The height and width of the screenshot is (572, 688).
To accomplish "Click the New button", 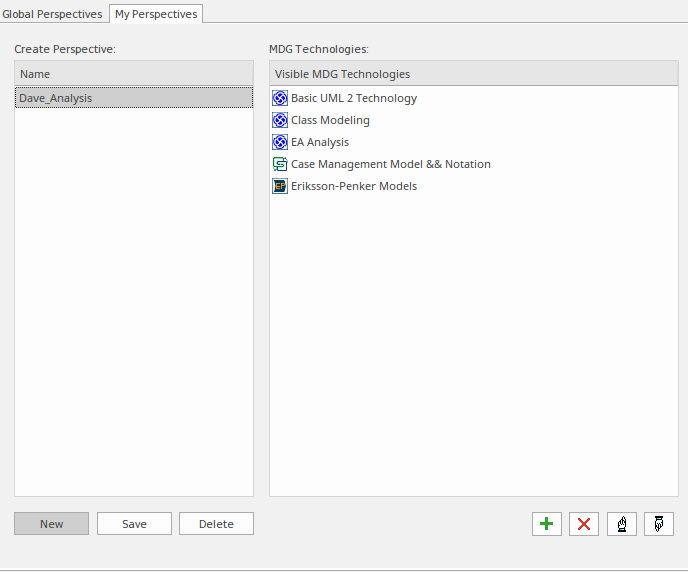I will pyautogui.click(x=51, y=524).
